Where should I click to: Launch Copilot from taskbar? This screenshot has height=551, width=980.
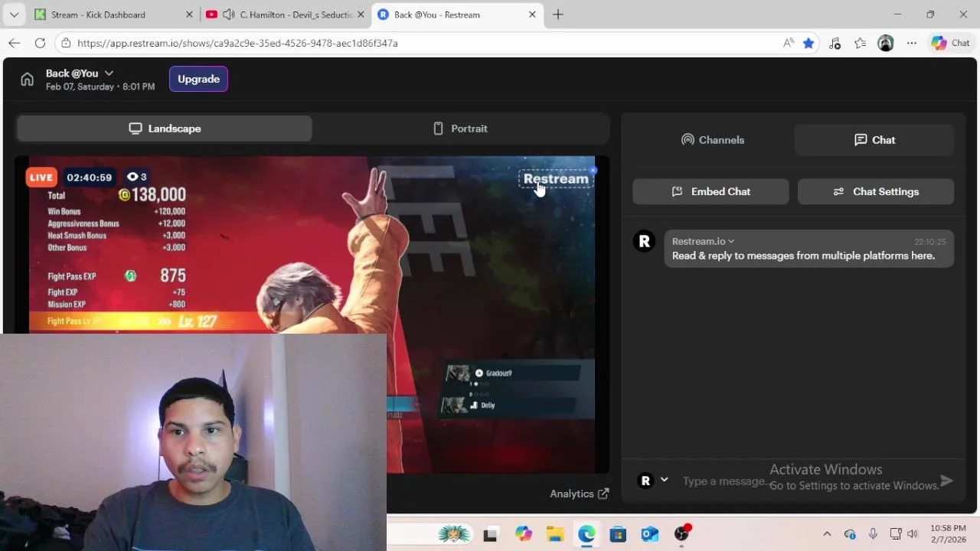pos(523,534)
